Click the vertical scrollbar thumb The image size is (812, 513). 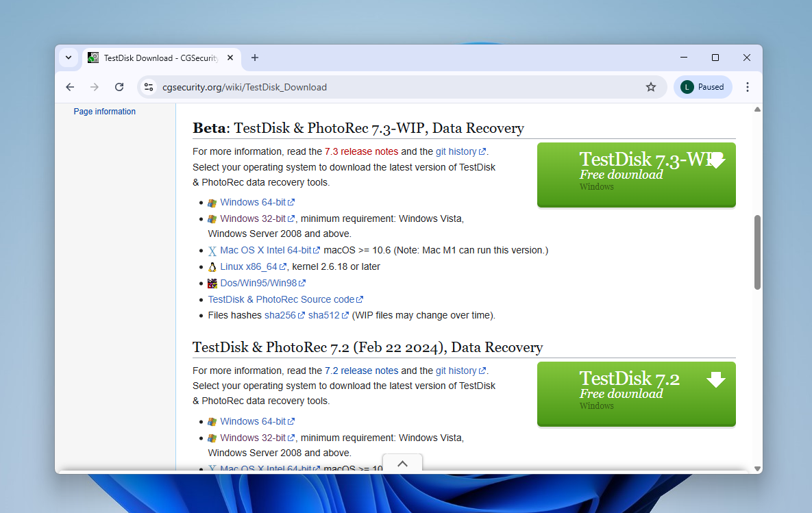point(757,252)
